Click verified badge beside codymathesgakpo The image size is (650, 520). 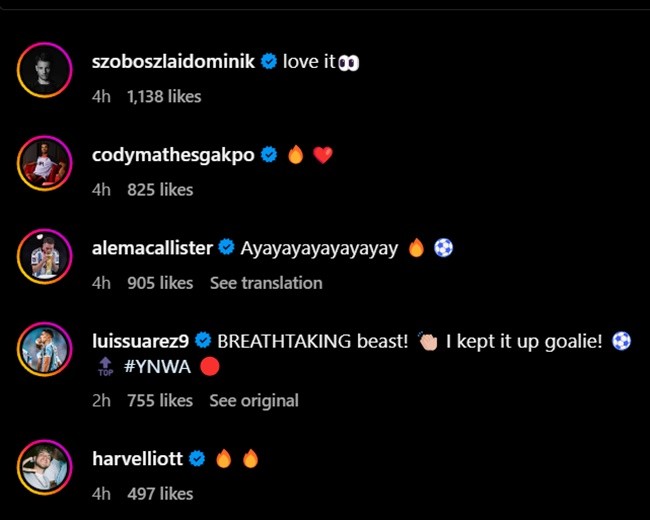click(269, 155)
